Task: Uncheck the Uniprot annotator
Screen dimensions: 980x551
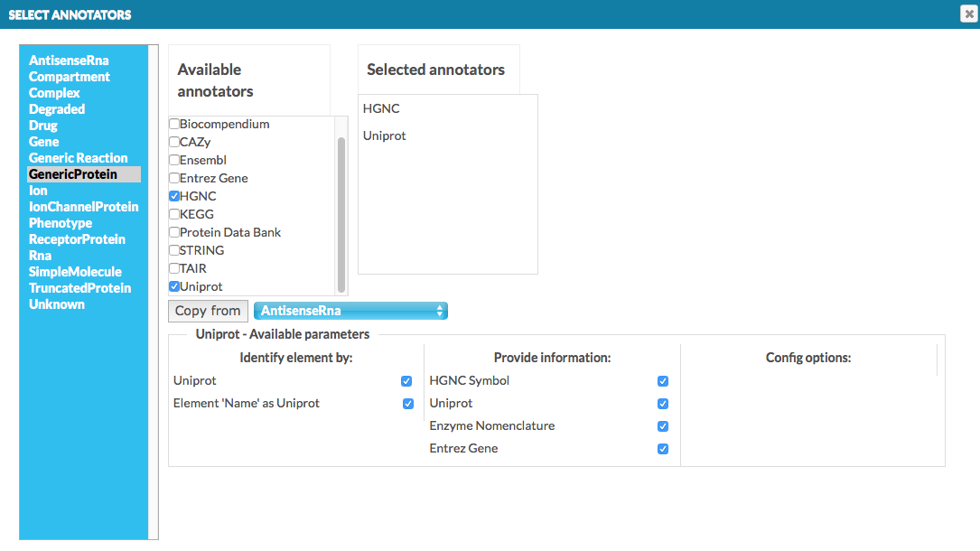Action: click(x=173, y=286)
